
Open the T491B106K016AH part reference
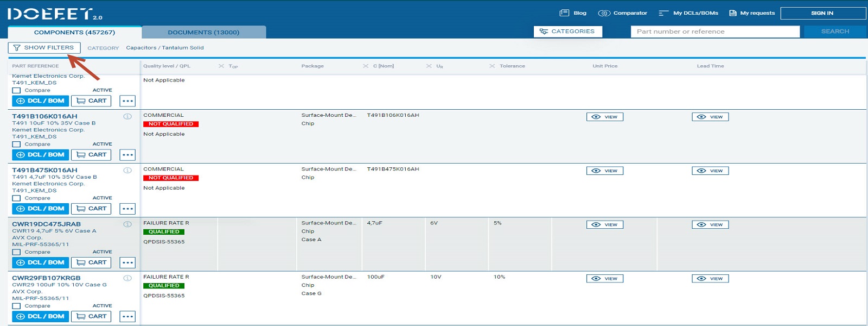pos(44,116)
